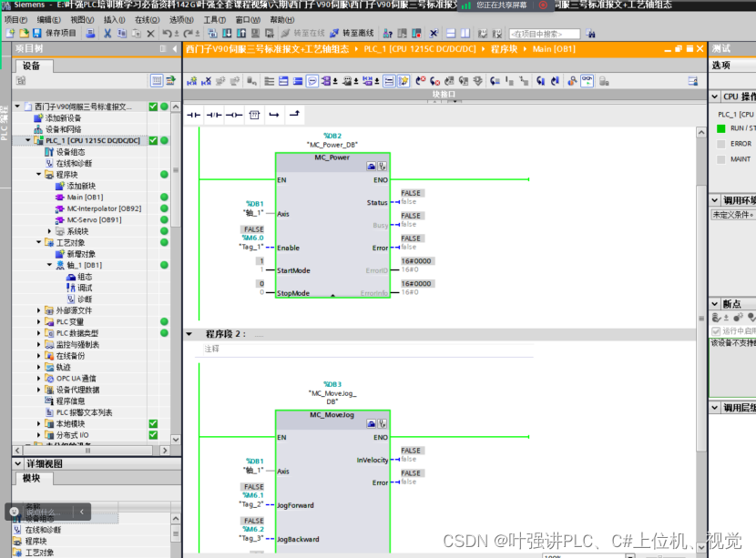
Task: Click the open project icon
Action: (24, 34)
